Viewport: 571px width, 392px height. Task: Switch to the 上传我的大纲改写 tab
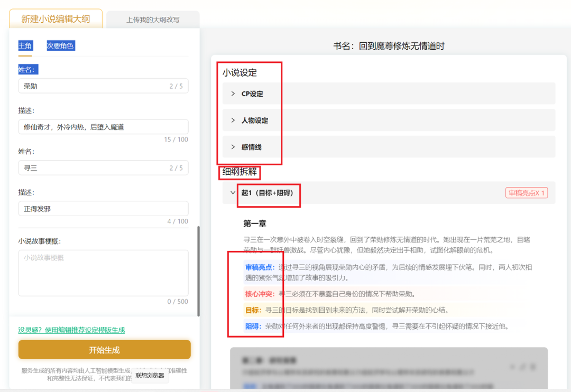tap(152, 19)
